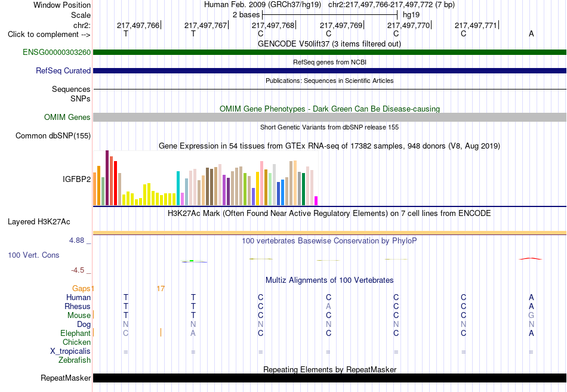Viewport: 567px width, 392px height.
Task: Click the Window Position header label
Action: [62, 5]
